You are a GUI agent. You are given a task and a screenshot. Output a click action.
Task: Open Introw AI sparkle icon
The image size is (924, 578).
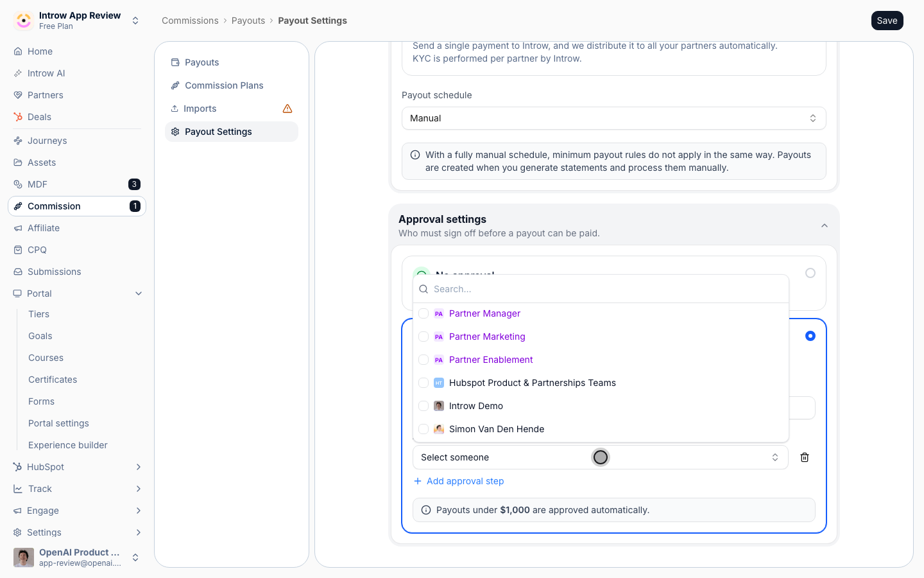pos(18,73)
